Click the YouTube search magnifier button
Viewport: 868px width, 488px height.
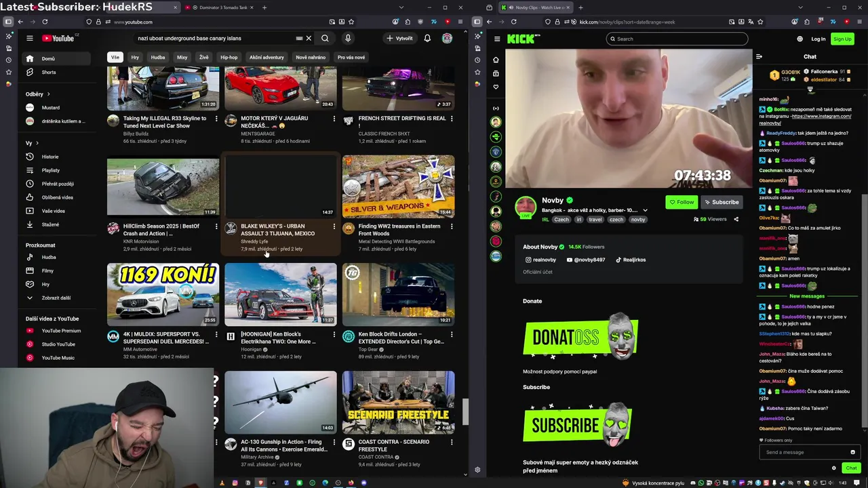click(325, 39)
